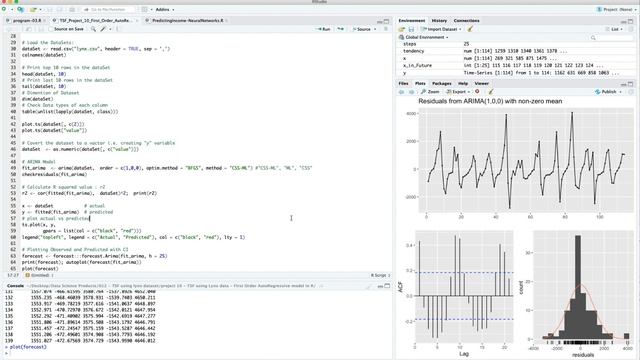Viewport: 640px width, 360px height.
Task: Refresh the Environment pane
Action: pyautogui.click(x=631, y=29)
